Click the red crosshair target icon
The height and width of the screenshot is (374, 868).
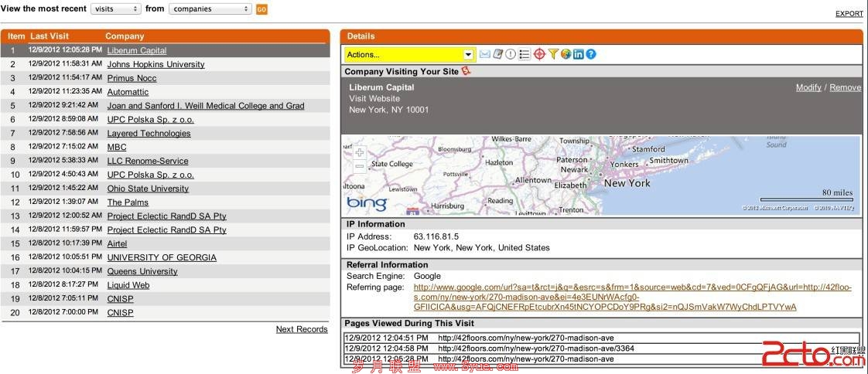point(540,54)
